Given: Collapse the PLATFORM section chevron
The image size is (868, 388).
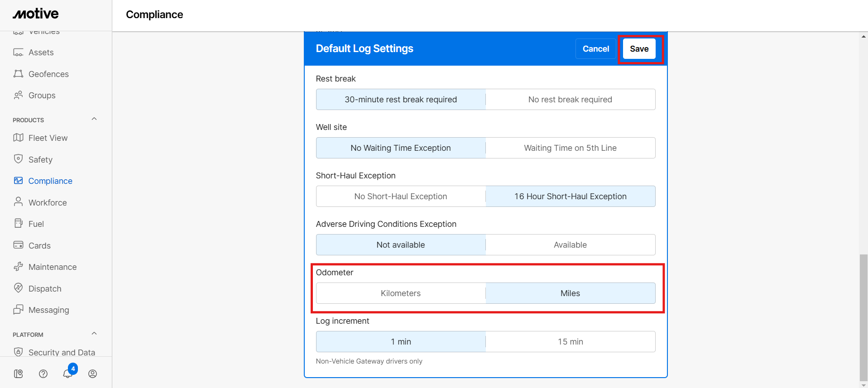Looking at the screenshot, I should pos(94,334).
